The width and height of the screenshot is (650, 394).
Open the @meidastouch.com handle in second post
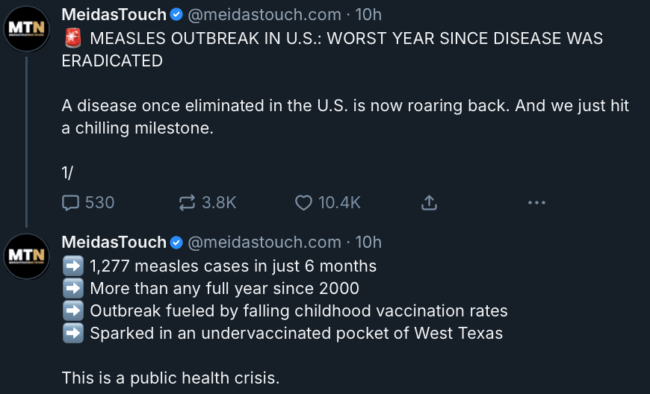pyautogui.click(x=264, y=243)
